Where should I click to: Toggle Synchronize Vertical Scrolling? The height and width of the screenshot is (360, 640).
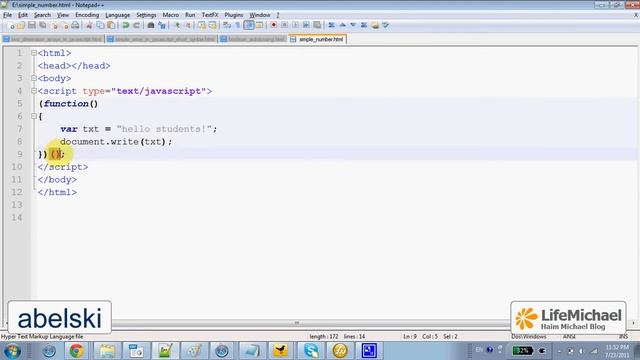click(x=202, y=25)
